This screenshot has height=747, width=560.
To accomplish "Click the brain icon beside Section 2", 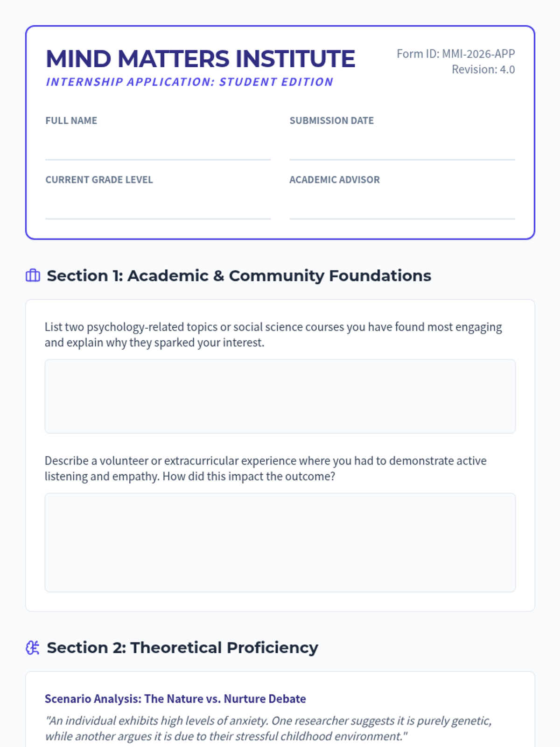I will [33, 648].
